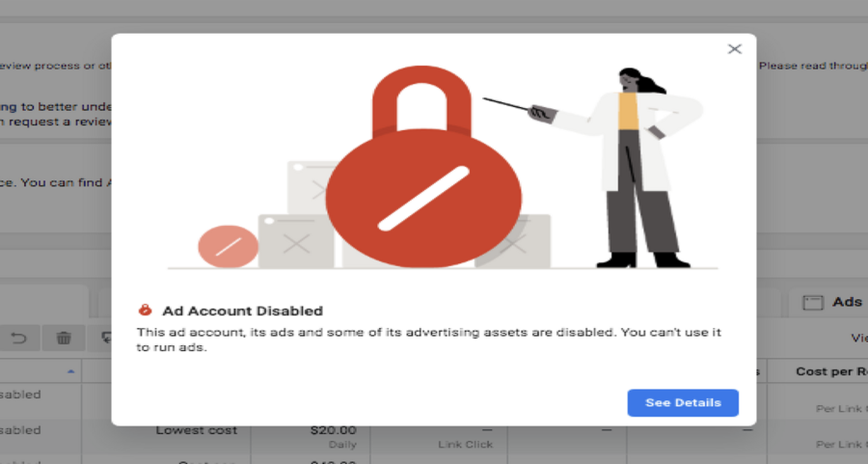Click the partially hidden icon after trash
This screenshot has width=868, height=464.
point(106,338)
